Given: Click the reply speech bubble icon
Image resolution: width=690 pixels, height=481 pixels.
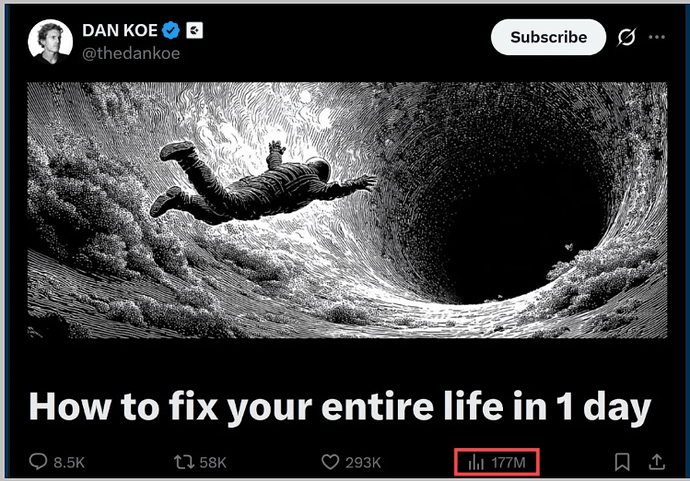Looking at the screenshot, I should [x=38, y=462].
